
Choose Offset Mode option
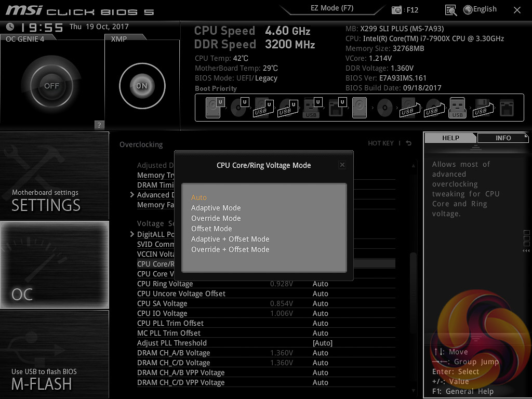211,229
